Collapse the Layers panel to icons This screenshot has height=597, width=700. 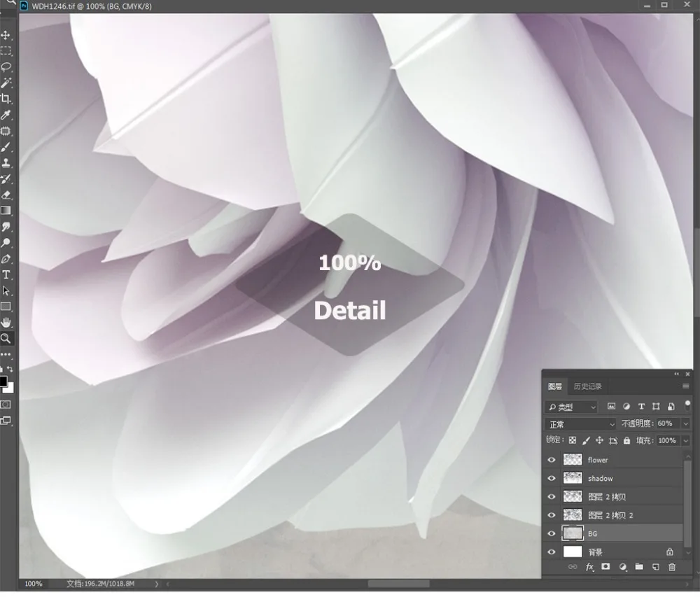[677, 374]
